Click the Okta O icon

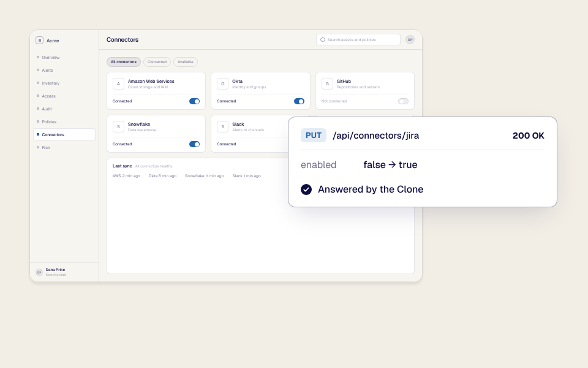pyautogui.click(x=223, y=84)
